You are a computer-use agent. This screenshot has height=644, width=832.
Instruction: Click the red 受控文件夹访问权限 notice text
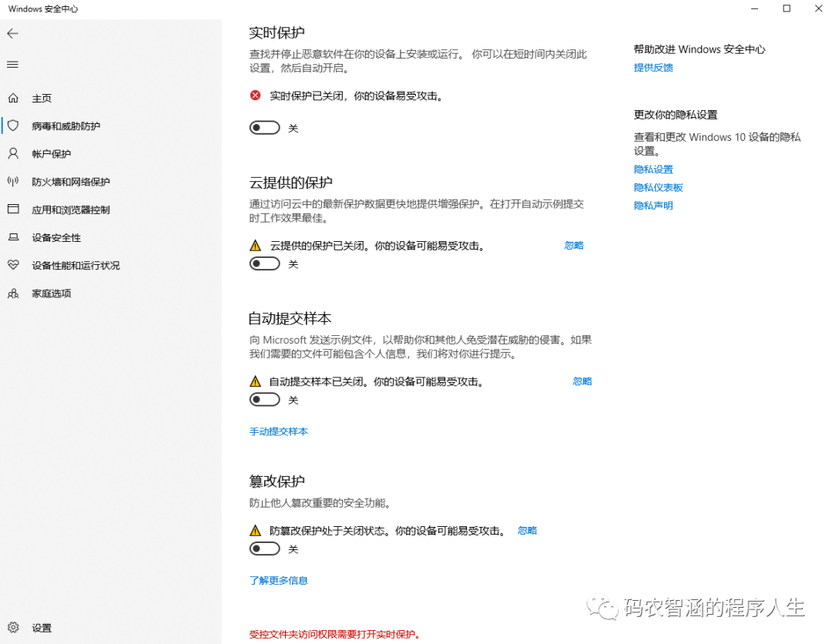335,634
